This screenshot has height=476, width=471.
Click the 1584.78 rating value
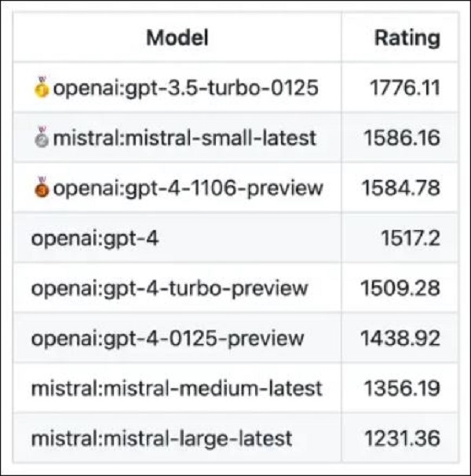402,188
